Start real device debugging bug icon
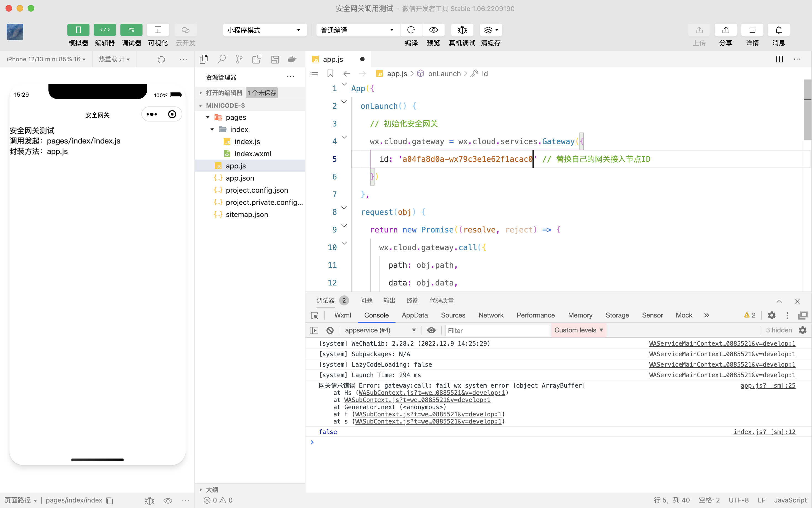The image size is (812, 508). click(x=462, y=30)
